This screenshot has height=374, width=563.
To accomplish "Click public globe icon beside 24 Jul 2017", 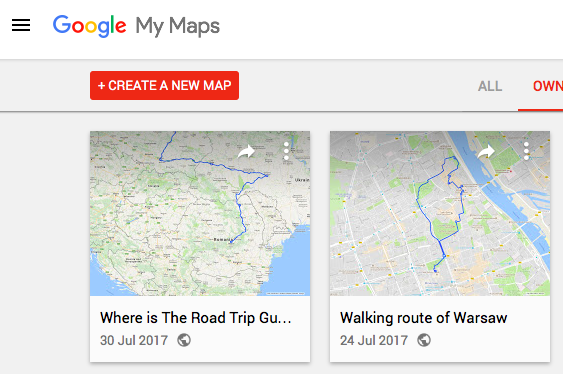I will pos(424,340).
